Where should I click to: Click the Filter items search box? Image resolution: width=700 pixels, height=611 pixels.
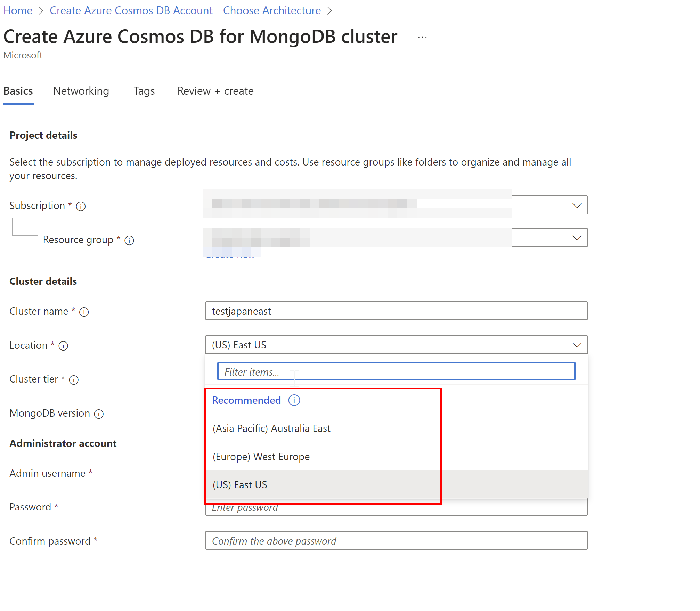pyautogui.click(x=396, y=372)
